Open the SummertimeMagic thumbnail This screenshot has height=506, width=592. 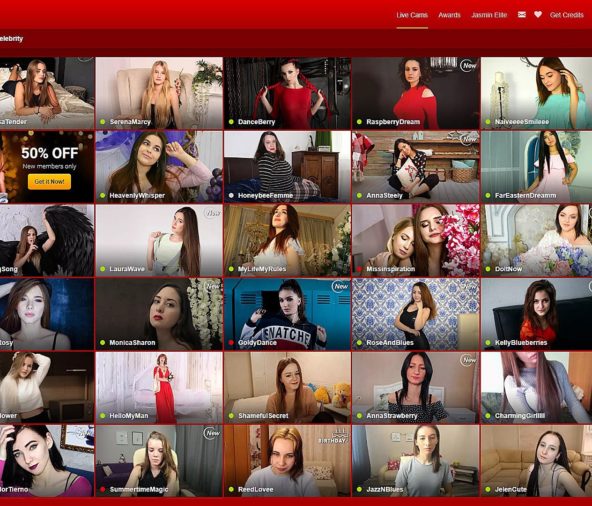pyautogui.click(x=159, y=461)
